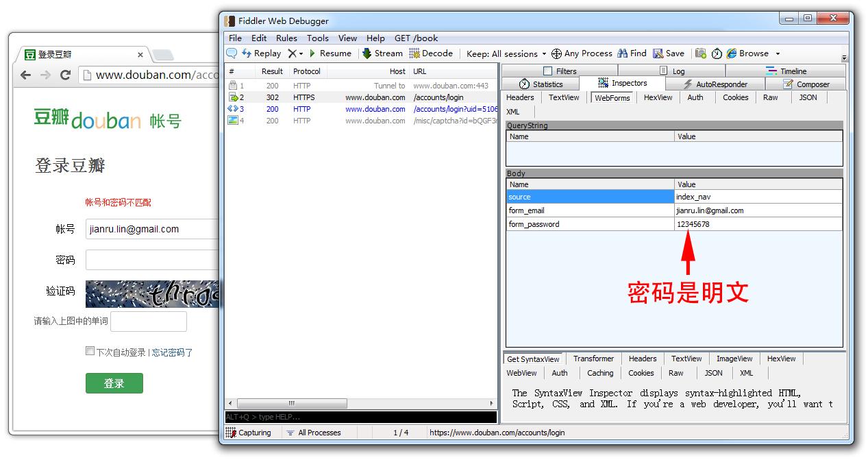This screenshot has width=868, height=460.
Task: Select request Headers inspector tab
Action: (x=520, y=97)
